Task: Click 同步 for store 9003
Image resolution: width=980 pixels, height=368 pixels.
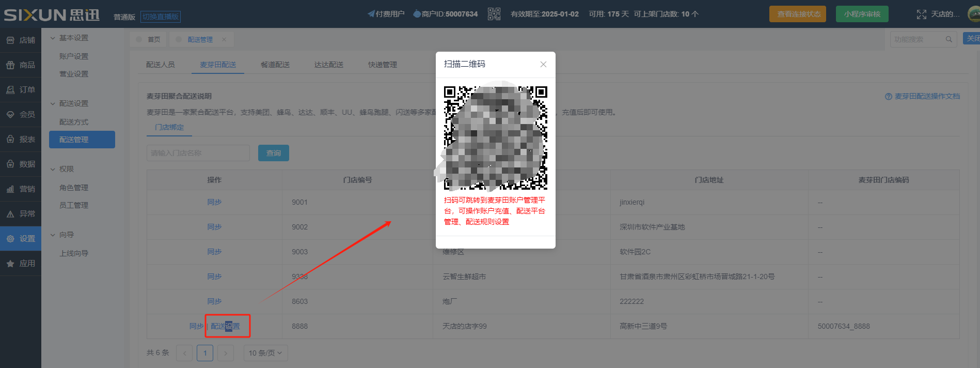Action: point(214,252)
